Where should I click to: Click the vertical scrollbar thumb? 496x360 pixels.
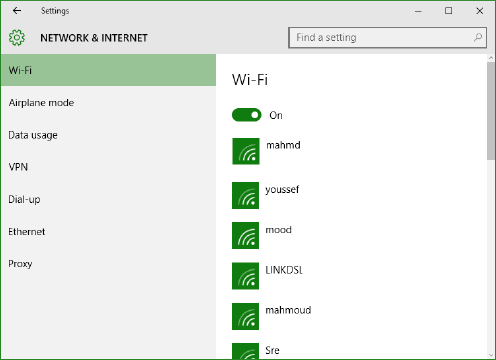[x=491, y=111]
